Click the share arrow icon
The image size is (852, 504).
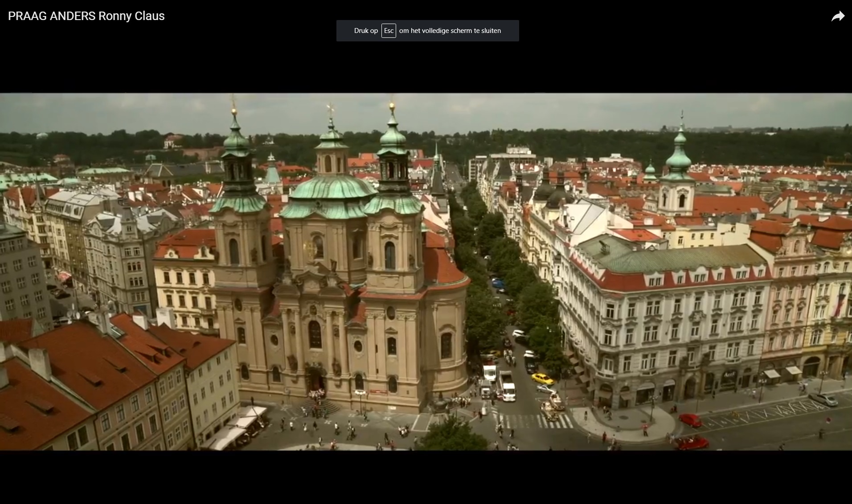(x=838, y=16)
